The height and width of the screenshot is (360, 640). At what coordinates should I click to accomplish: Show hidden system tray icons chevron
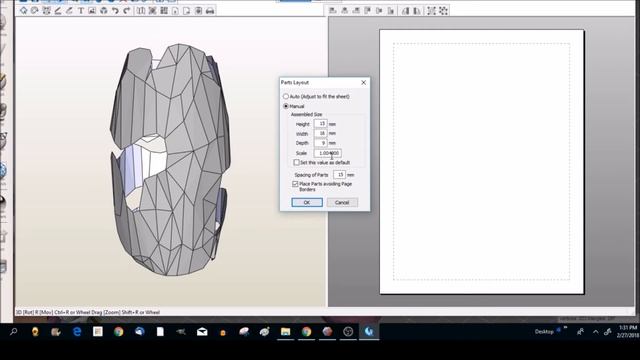[x=596, y=332]
